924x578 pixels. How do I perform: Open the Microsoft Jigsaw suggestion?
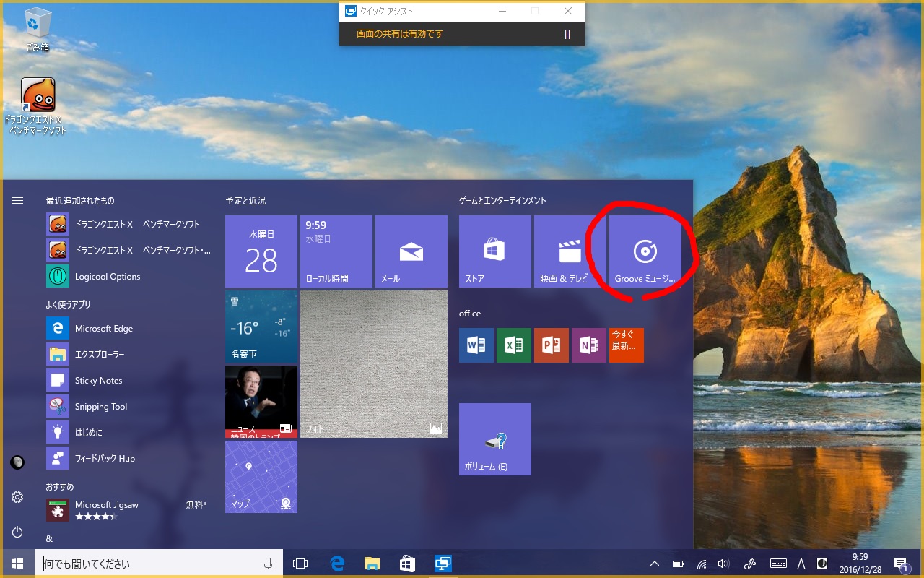click(x=130, y=510)
